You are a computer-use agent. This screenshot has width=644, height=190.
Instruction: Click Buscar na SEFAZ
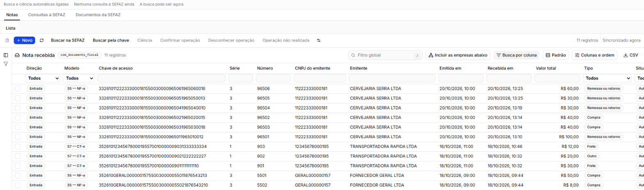click(68, 40)
